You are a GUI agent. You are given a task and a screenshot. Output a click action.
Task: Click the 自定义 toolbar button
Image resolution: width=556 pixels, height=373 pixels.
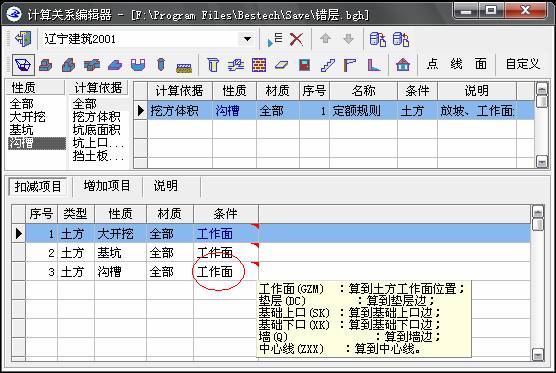[x=523, y=64]
